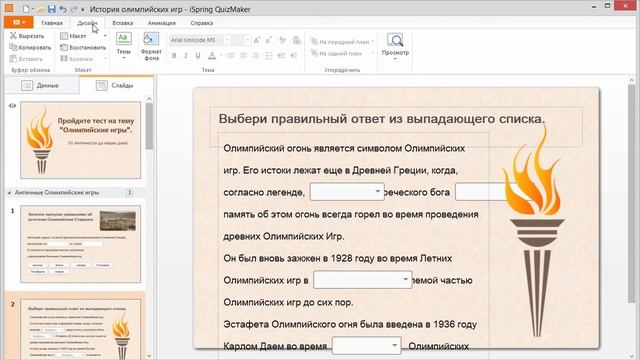Screen dimensions: 640x360
Task: Click the slide list scroll-down arrow
Action: 149,356
